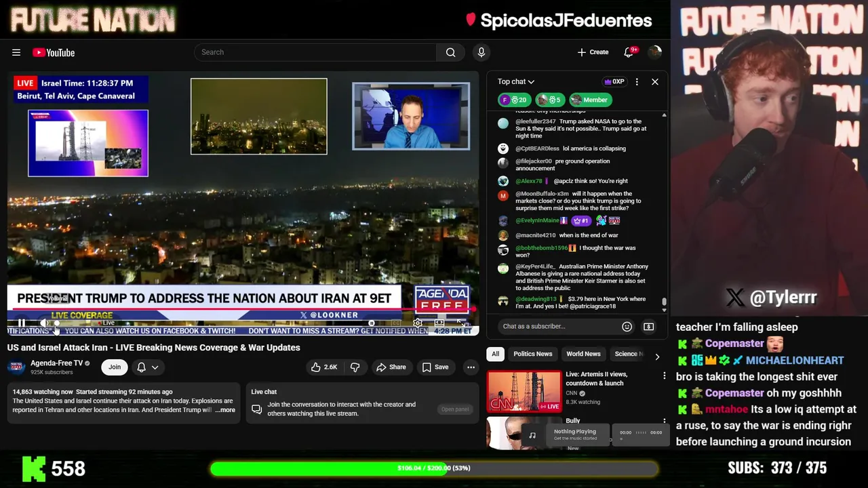Open the notifications bell in header

[629, 52]
